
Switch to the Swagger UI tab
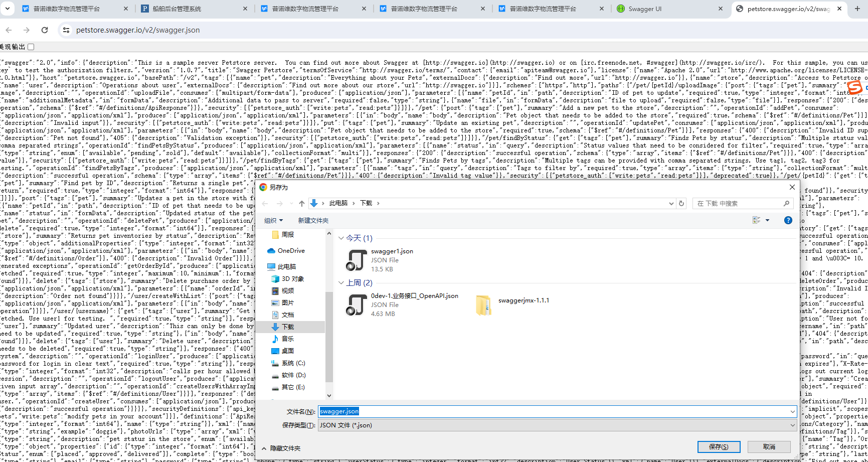coord(645,9)
